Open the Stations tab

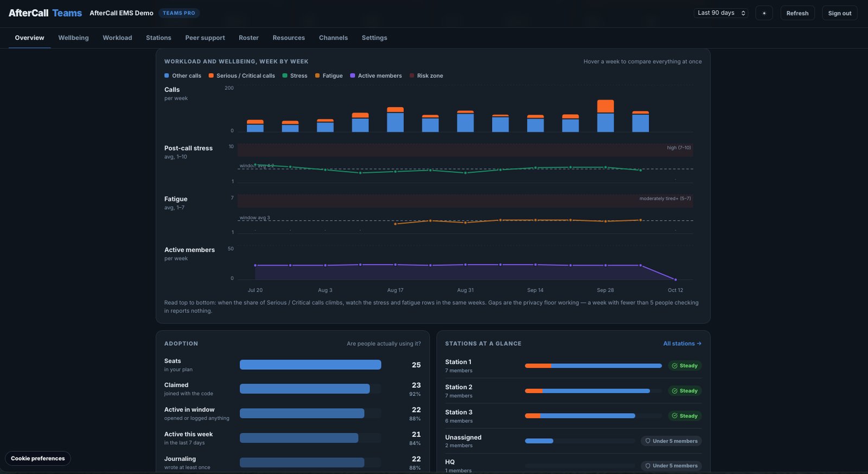coord(158,37)
